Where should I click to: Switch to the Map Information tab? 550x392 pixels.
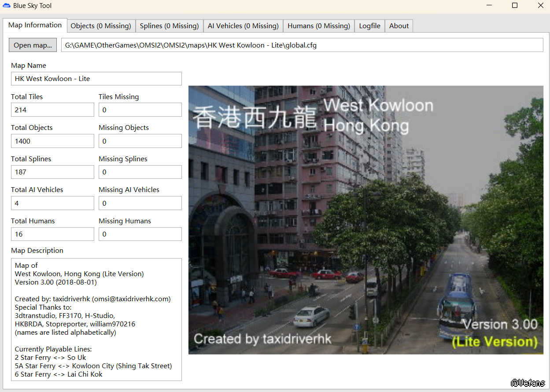[35, 25]
